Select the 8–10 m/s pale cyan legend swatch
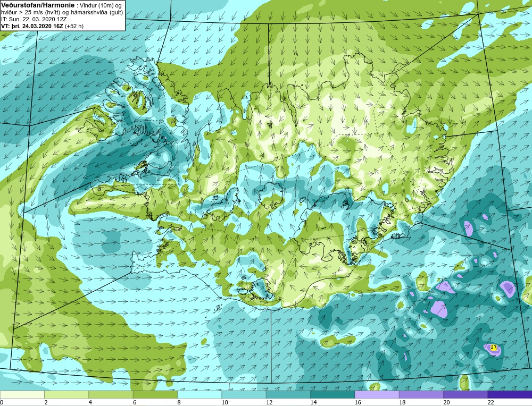The image size is (532, 406). coord(199,395)
